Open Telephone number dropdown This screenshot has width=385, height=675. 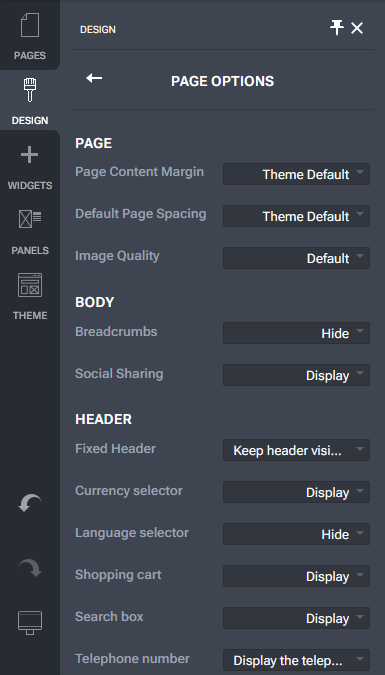point(296,660)
